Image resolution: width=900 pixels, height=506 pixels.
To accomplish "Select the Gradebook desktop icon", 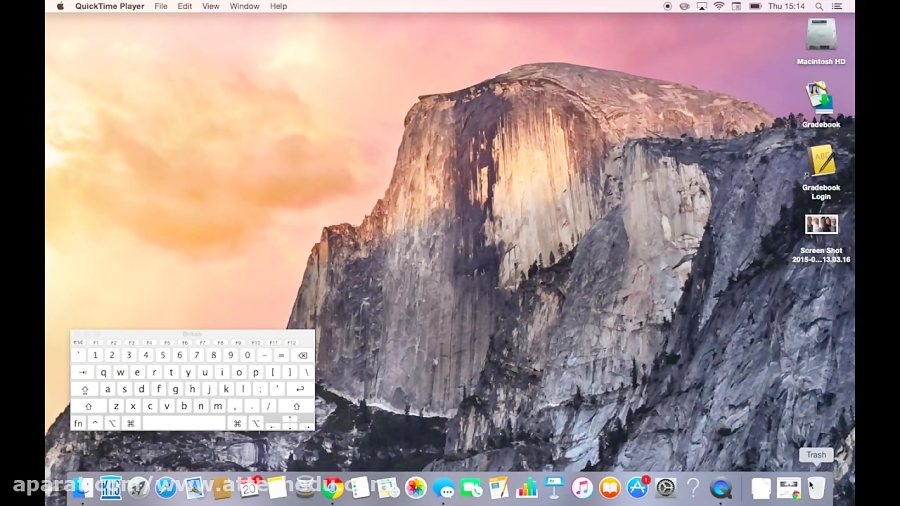I will pyautogui.click(x=821, y=99).
